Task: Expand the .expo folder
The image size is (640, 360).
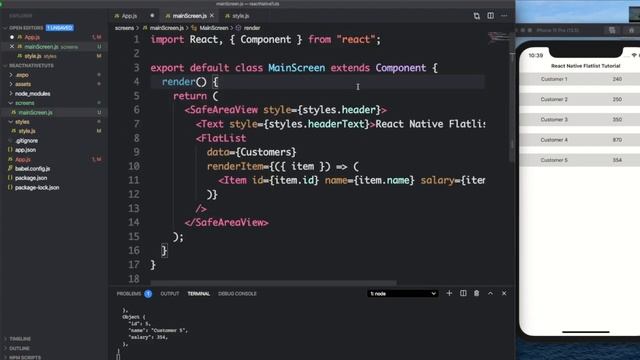Action: 22,75
